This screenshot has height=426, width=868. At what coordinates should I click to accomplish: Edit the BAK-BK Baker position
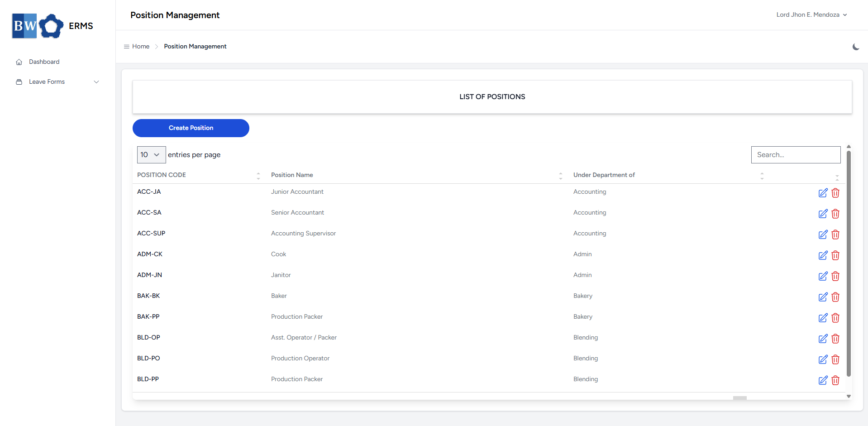823,297
